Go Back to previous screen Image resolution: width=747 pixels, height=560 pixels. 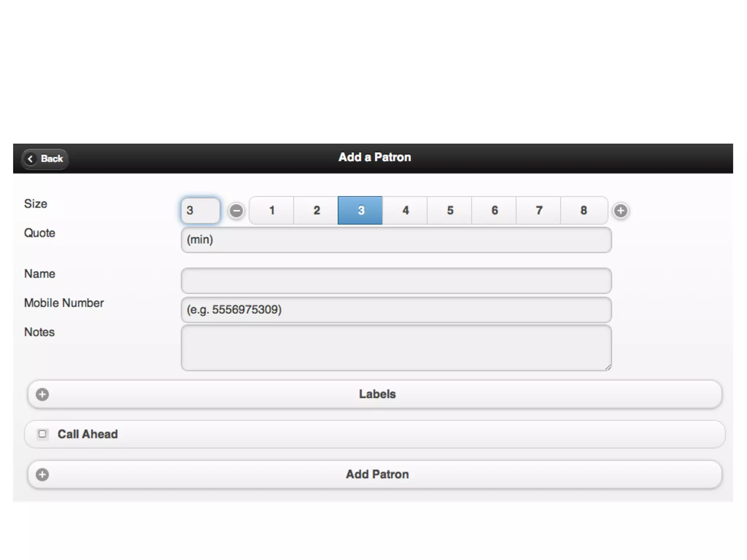(x=45, y=159)
